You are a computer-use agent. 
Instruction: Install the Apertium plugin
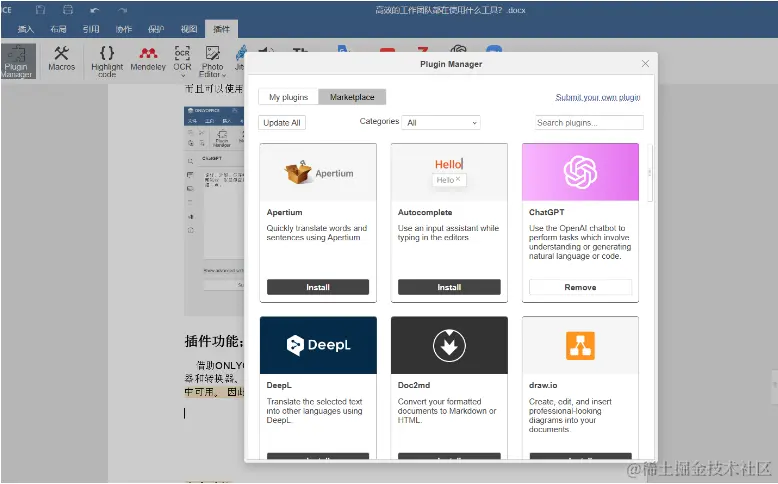[318, 287]
